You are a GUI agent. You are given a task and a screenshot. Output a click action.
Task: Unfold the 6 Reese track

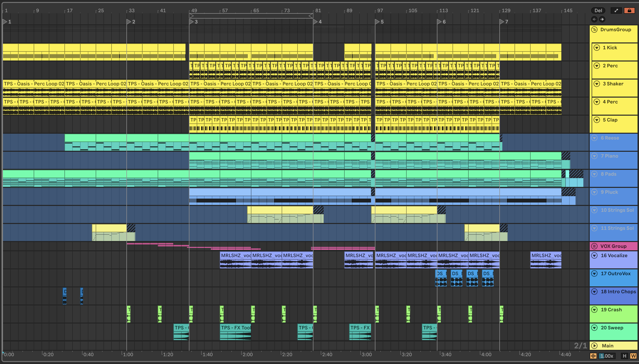[595, 138]
